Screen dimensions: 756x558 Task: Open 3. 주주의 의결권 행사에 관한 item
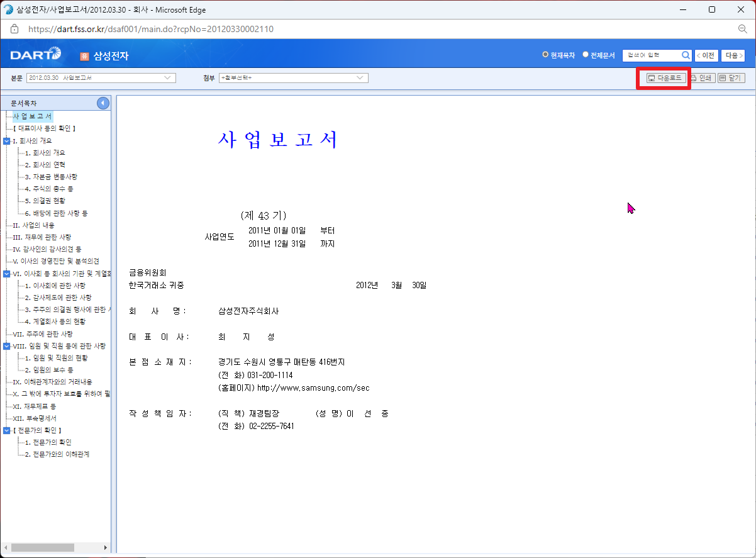(x=68, y=310)
